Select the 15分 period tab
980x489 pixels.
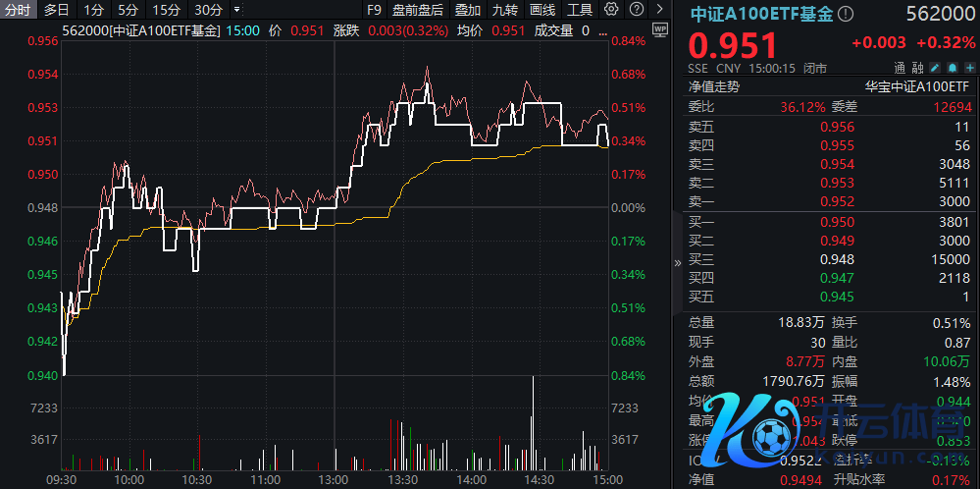tap(166, 10)
